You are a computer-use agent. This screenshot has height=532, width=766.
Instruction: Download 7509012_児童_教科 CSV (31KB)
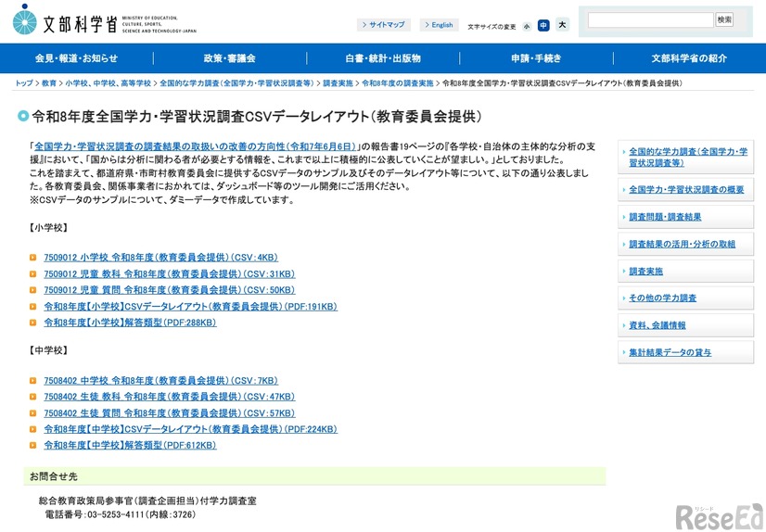pos(170,273)
